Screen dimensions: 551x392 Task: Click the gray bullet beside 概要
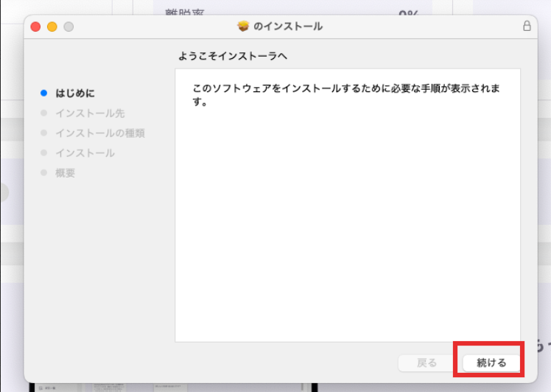point(44,172)
